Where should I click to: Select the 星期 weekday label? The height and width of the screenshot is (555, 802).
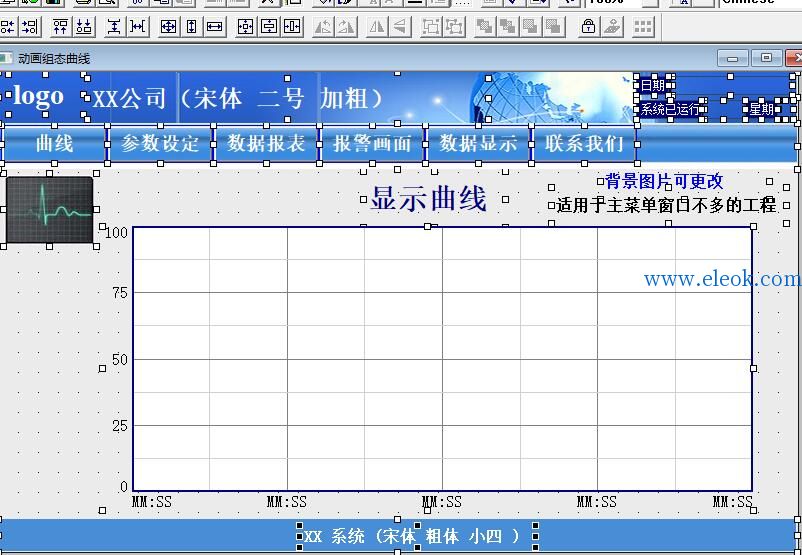point(762,109)
